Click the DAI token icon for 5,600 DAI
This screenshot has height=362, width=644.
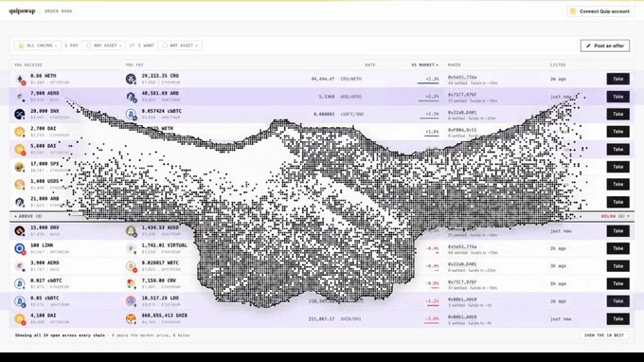(20, 149)
